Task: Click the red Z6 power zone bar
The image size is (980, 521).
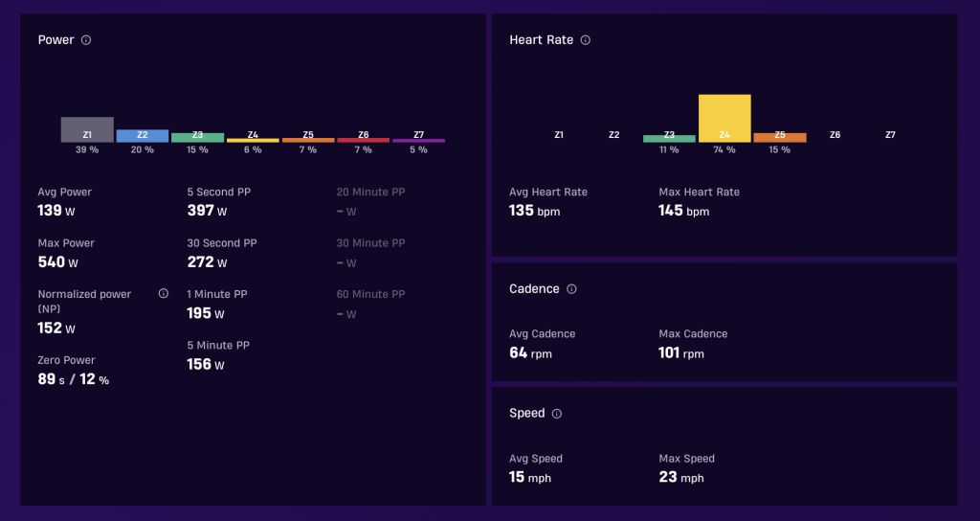Action: [363, 140]
